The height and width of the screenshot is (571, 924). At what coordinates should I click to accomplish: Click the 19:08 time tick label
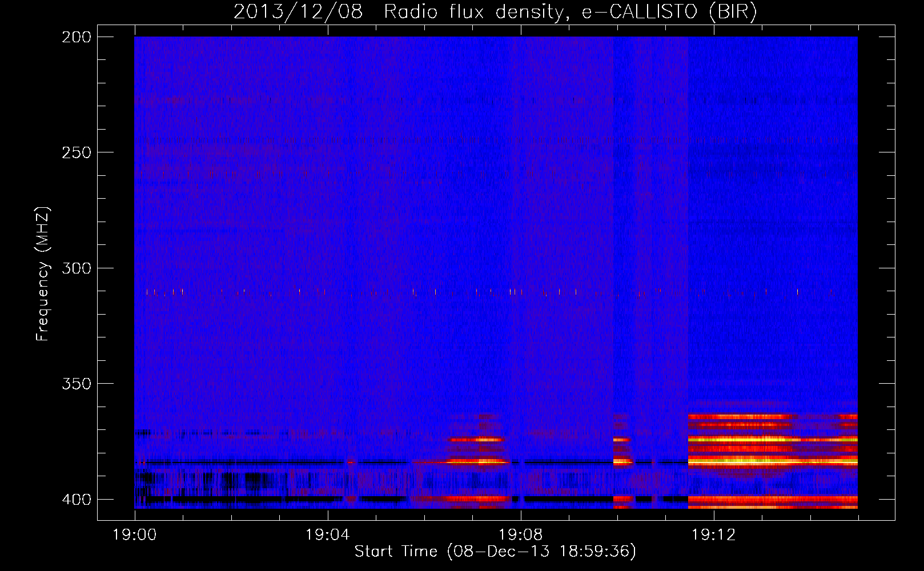pos(520,535)
